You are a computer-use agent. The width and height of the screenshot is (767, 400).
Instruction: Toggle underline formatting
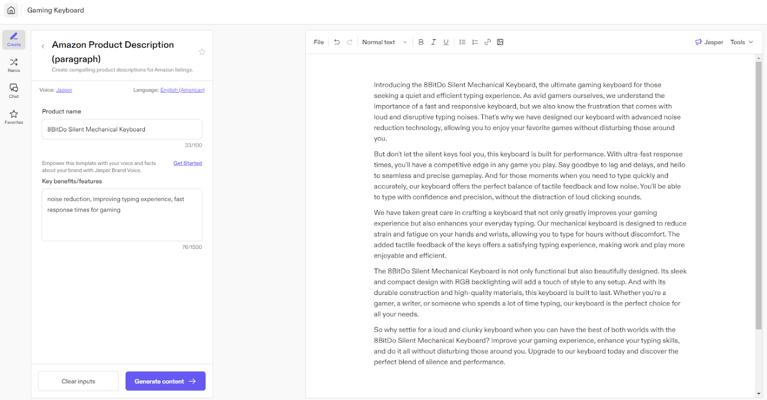click(446, 42)
